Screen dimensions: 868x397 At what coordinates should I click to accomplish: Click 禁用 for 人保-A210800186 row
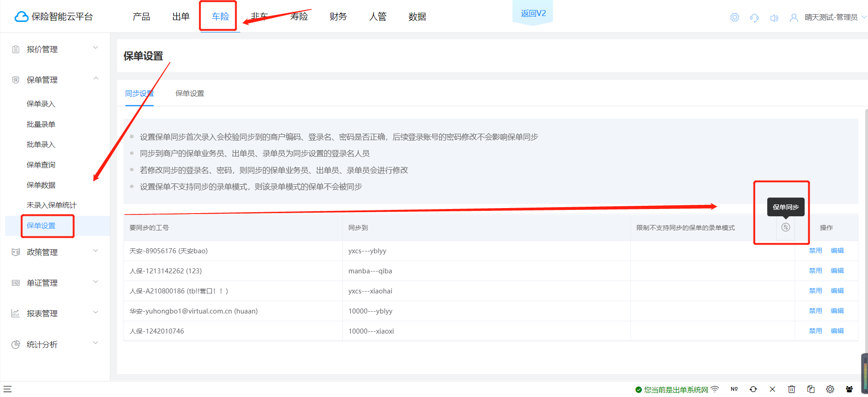pos(816,291)
